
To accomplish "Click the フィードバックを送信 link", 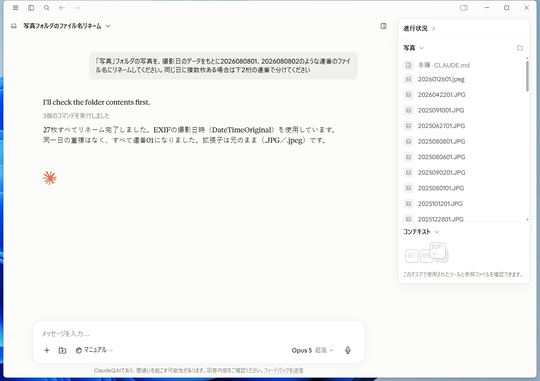I will (x=283, y=371).
